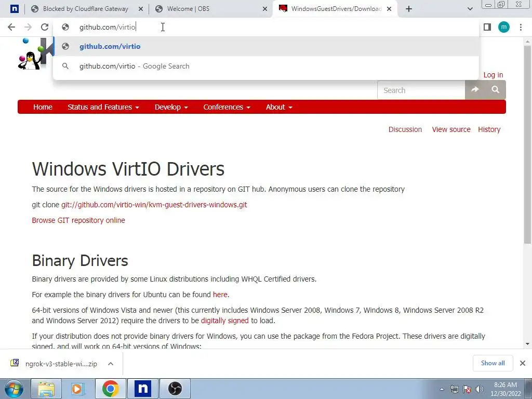Click the pinned 'n' tab
The height and width of the screenshot is (399, 532).
pyautogui.click(x=14, y=9)
